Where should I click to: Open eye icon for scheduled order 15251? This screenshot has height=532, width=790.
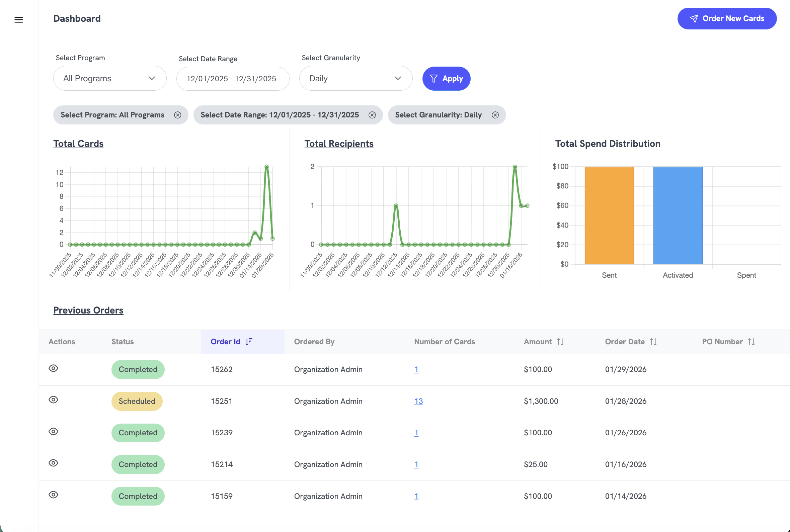click(54, 400)
